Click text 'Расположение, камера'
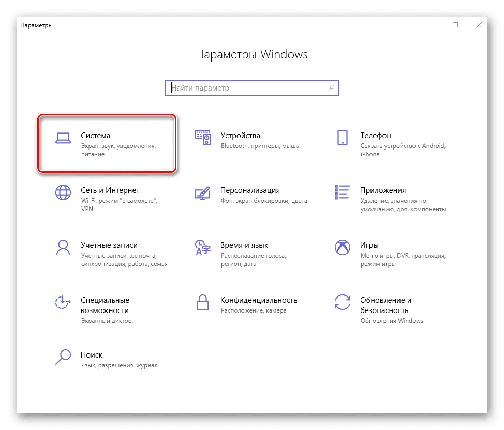504x430 pixels. 254,311
